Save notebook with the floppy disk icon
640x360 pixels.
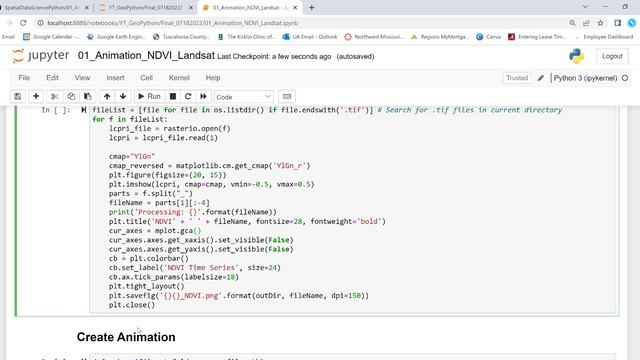tap(18, 96)
